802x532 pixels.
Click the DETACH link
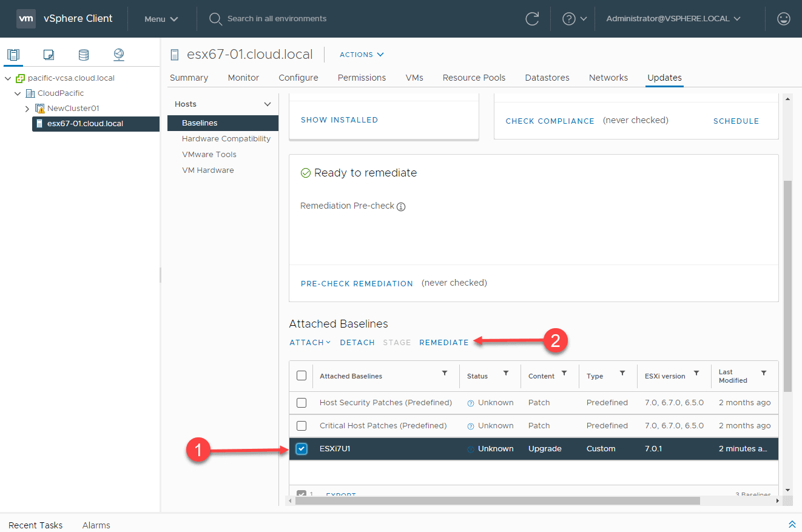click(x=357, y=343)
